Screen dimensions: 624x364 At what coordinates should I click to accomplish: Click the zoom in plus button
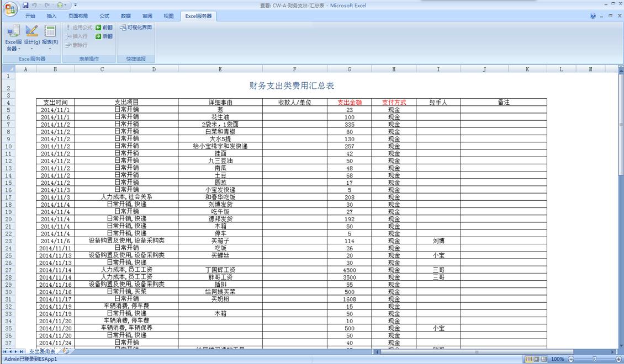pyautogui.click(x=618, y=359)
